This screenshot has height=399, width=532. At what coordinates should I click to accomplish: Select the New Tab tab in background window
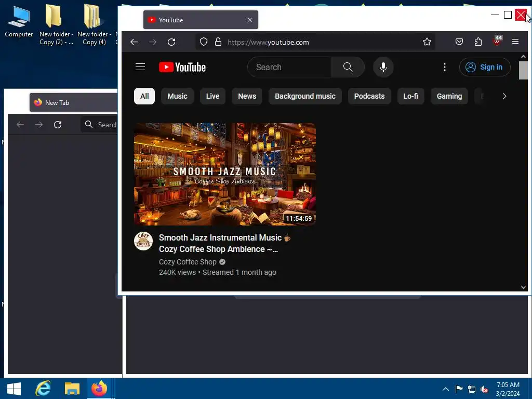tap(73, 102)
